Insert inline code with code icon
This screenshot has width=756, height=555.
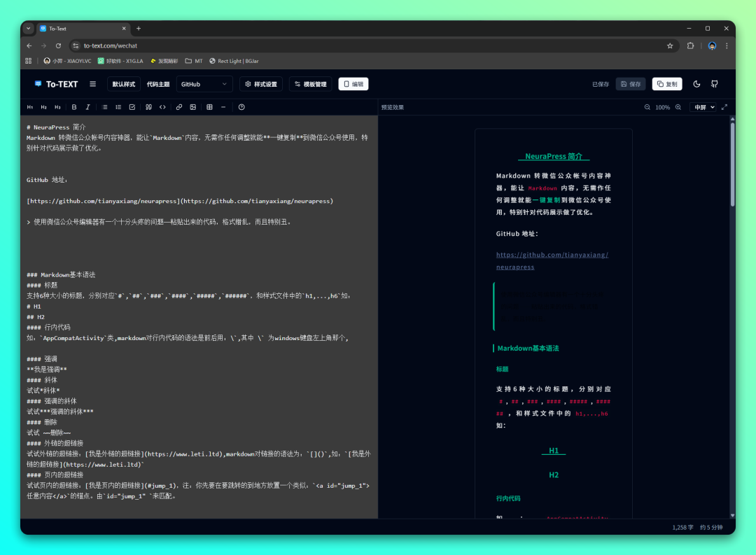point(162,107)
